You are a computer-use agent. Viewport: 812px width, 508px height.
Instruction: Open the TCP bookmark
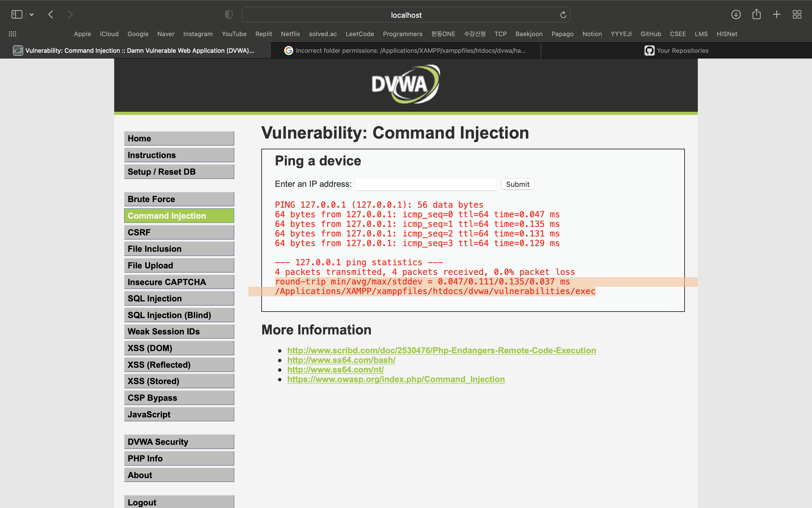(501, 34)
